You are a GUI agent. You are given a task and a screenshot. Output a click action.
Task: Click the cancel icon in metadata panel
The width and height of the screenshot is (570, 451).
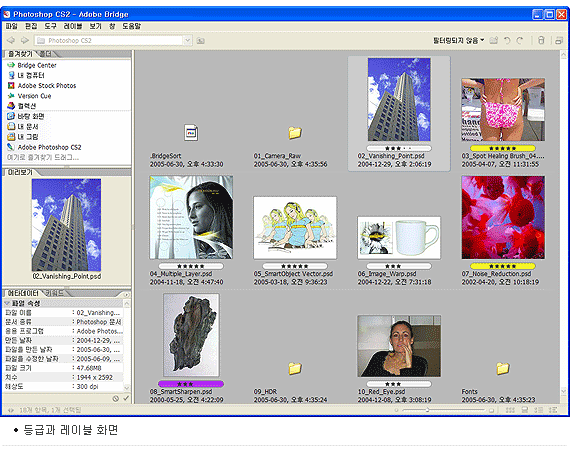click(116, 399)
